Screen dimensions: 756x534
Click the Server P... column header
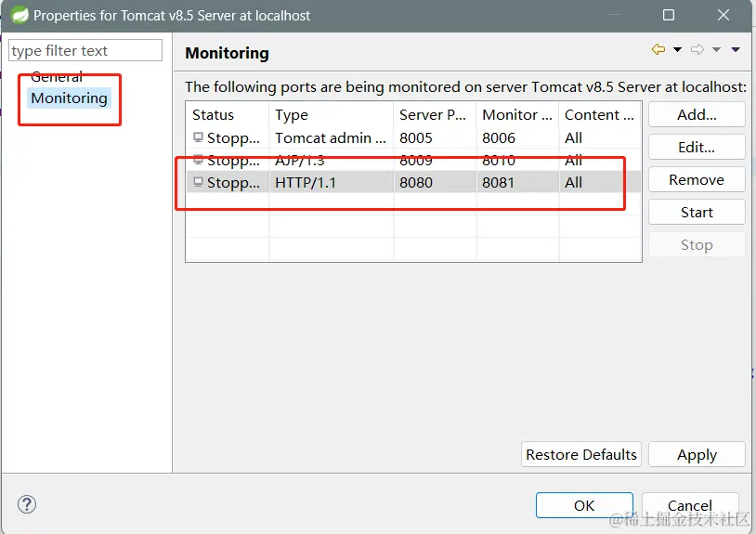click(435, 115)
